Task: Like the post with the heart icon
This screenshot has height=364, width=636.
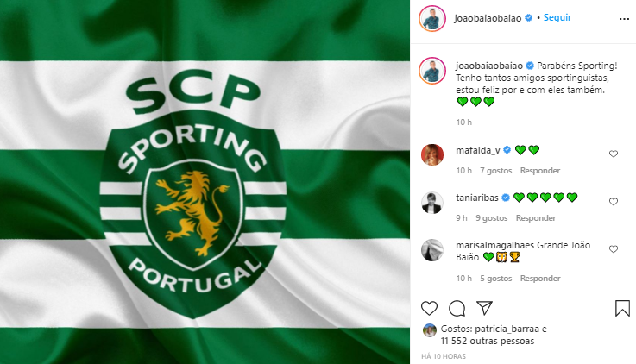Action: (x=429, y=309)
